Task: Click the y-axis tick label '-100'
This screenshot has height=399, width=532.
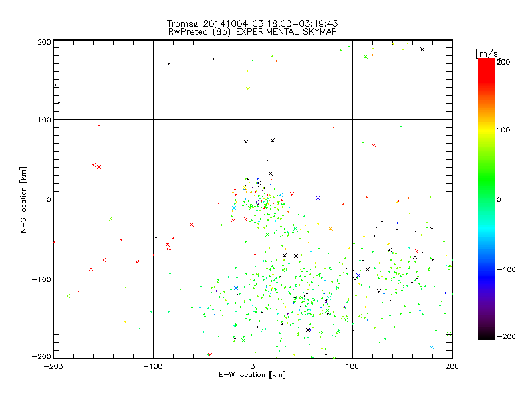Action: tap(41, 279)
